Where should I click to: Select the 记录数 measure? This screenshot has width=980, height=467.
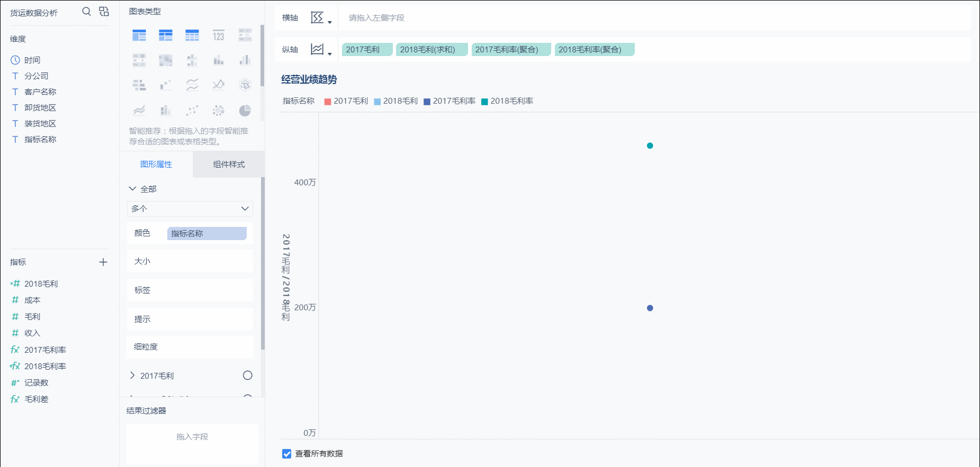tap(36, 383)
